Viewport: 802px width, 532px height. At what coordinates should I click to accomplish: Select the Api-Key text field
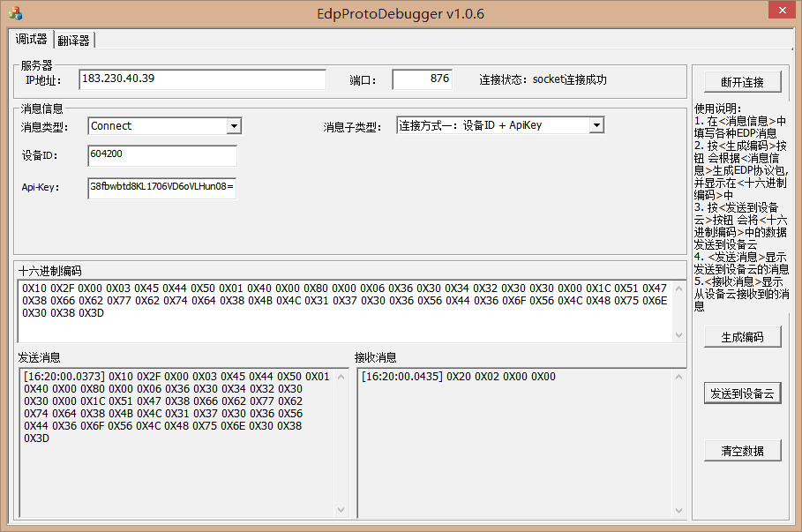pos(162,188)
